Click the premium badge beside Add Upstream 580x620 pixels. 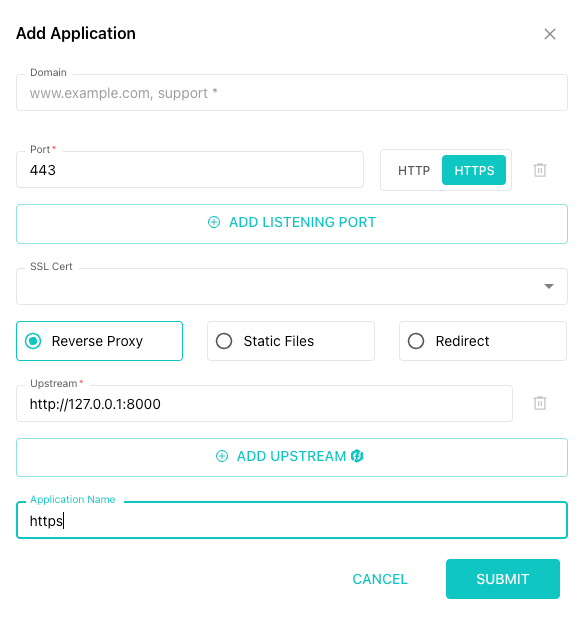point(357,456)
